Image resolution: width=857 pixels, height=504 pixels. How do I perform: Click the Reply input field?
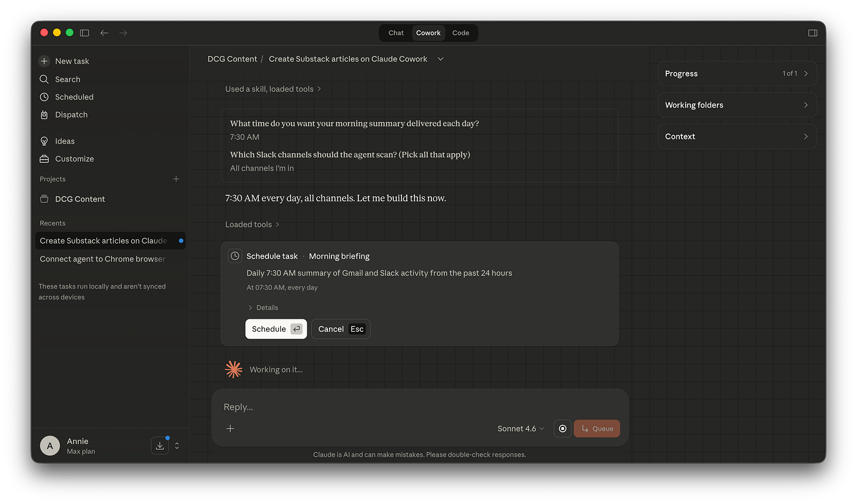[420, 407]
